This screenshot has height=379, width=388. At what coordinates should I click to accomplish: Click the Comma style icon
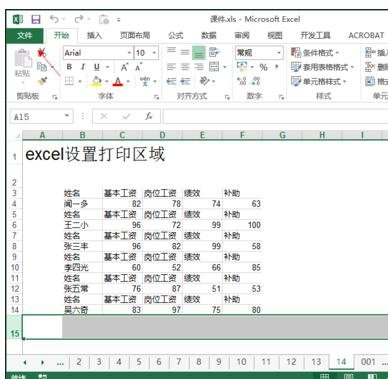coord(276,67)
